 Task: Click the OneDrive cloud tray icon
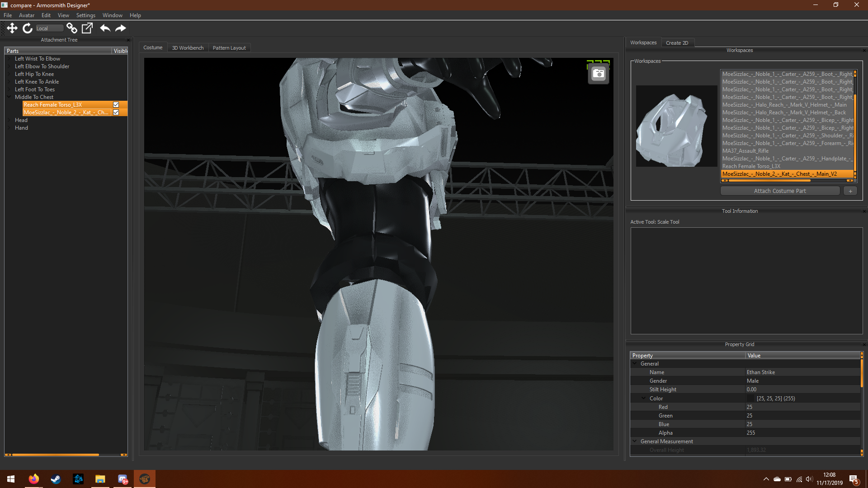coord(777,479)
